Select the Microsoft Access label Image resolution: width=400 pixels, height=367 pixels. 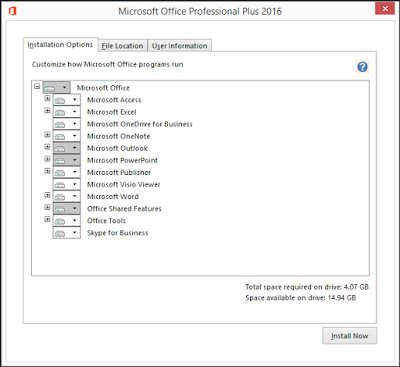tap(114, 100)
